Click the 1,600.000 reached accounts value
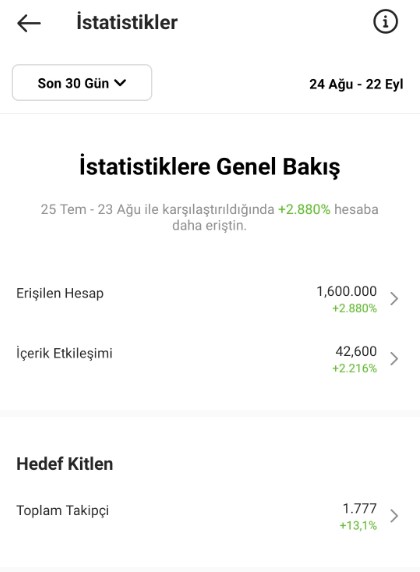Viewport: 420px width, 572px height. pyautogui.click(x=346, y=291)
